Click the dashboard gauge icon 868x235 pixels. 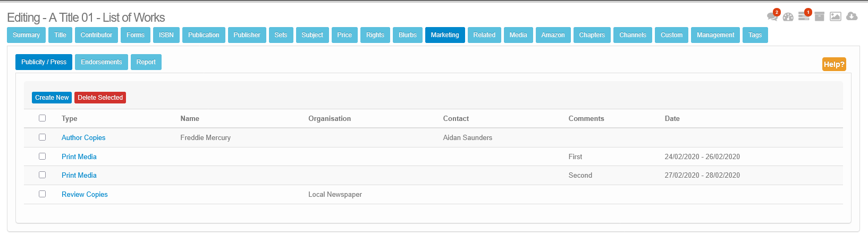[x=788, y=17]
